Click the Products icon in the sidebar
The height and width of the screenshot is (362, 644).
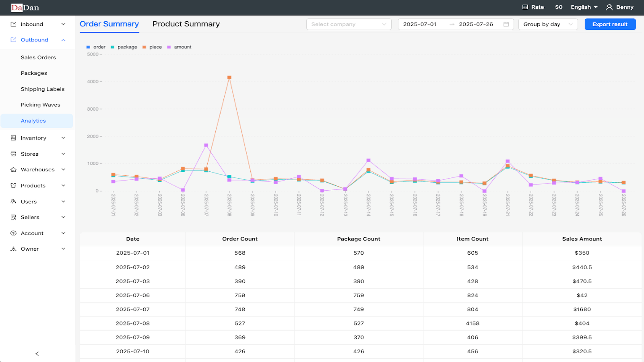tap(12, 185)
